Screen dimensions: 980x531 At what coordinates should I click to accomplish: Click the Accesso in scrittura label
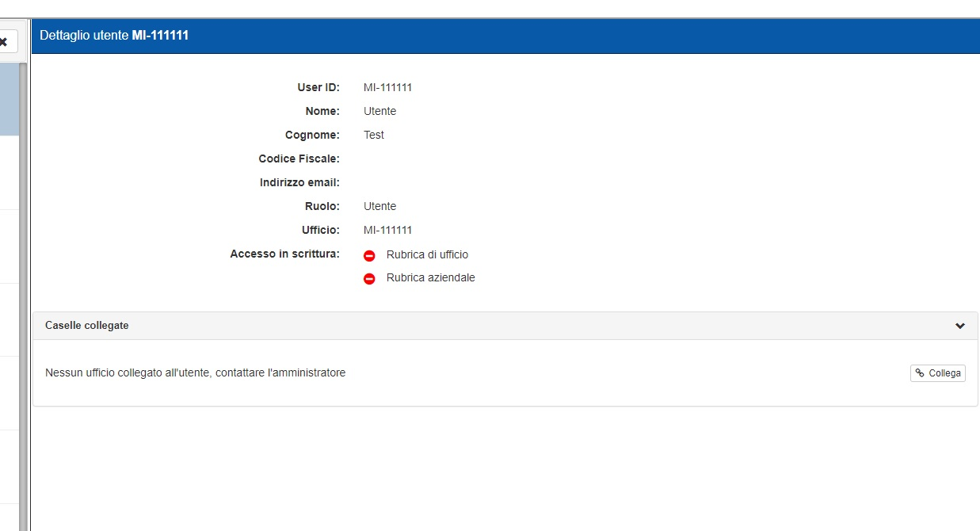click(x=284, y=254)
